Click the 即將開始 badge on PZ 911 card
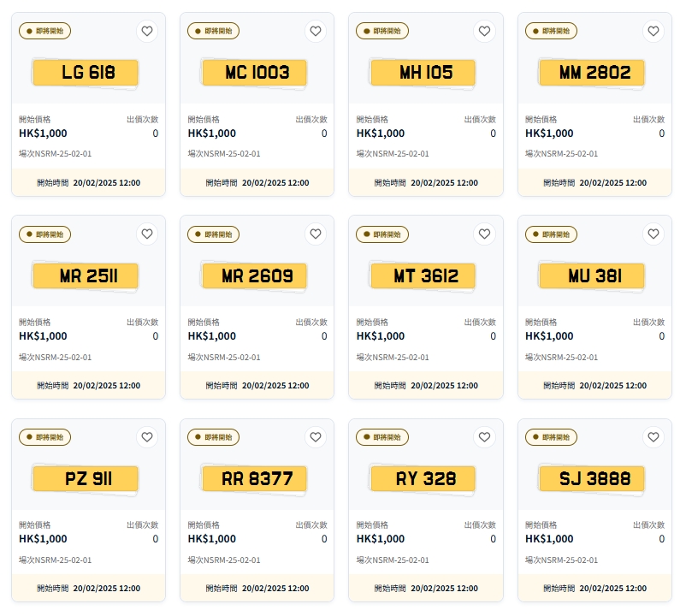Screen dimensions: 680x616 tap(45, 436)
